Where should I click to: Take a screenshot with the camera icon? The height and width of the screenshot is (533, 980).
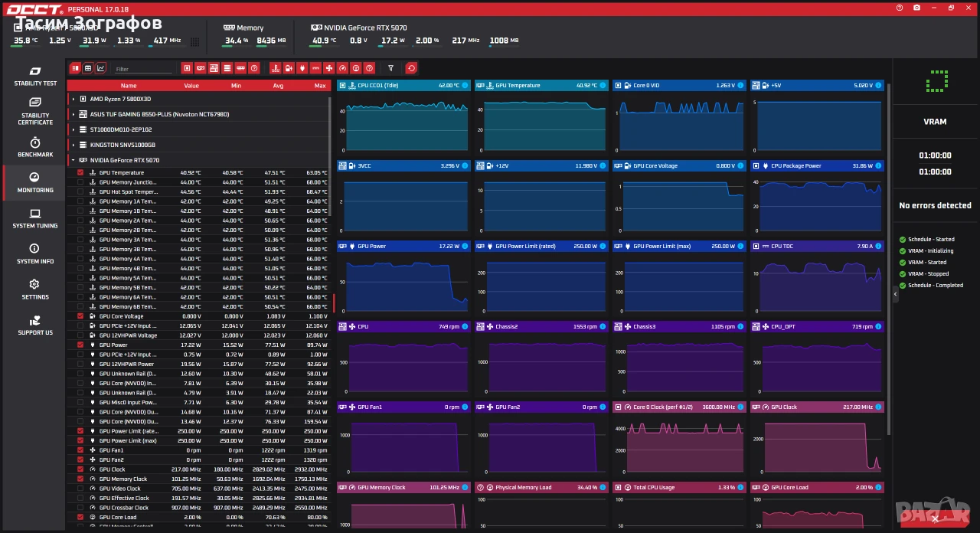coord(917,7)
